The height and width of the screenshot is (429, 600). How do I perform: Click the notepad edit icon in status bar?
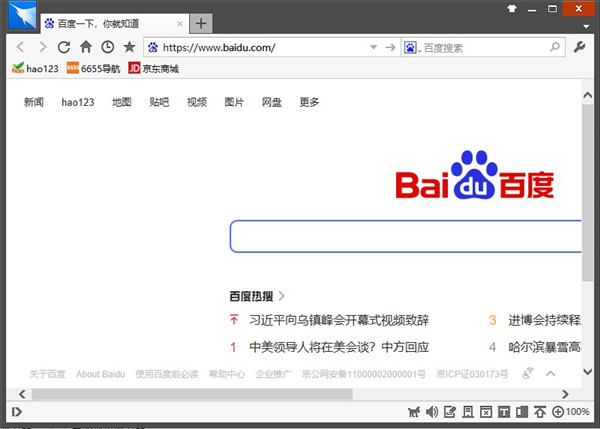[450, 412]
